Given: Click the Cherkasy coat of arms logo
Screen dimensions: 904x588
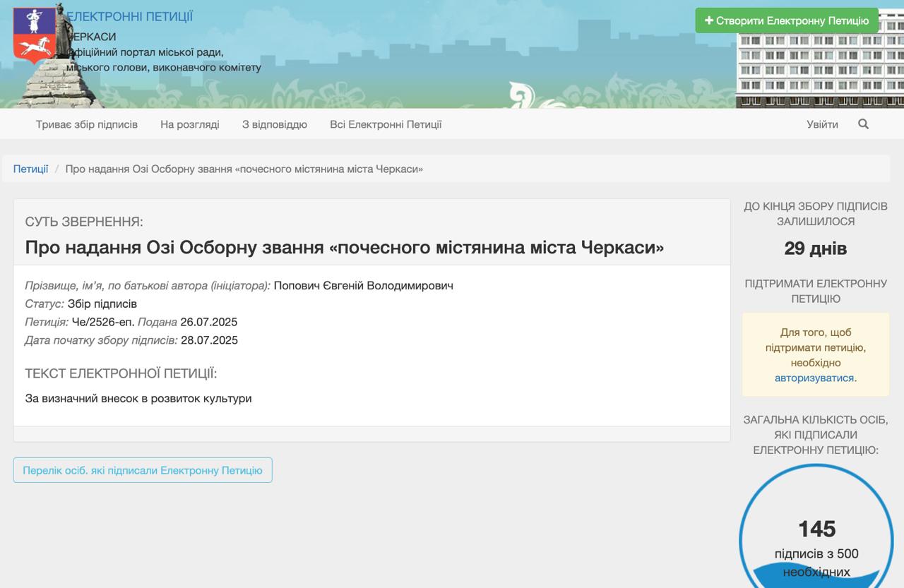Looking at the screenshot, I should point(34,35).
